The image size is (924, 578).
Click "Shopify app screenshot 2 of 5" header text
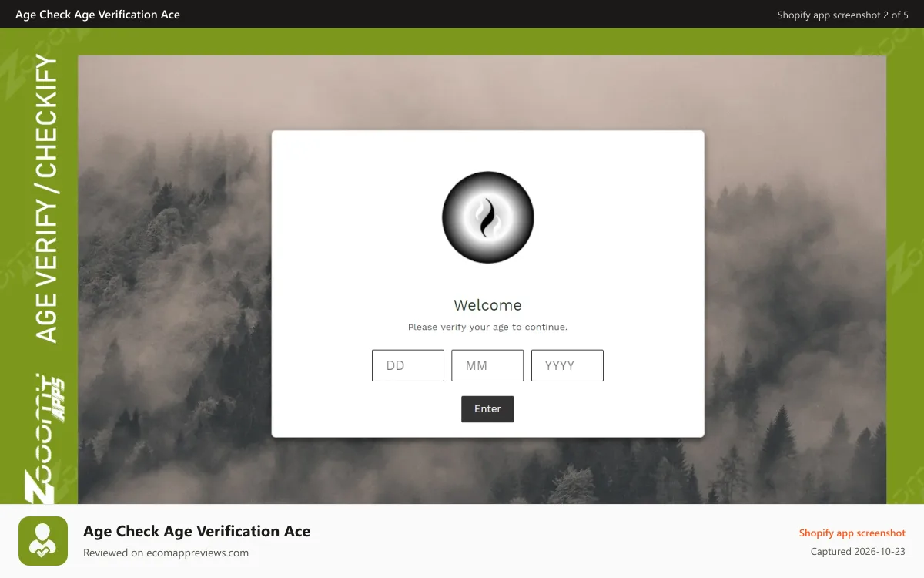(843, 15)
